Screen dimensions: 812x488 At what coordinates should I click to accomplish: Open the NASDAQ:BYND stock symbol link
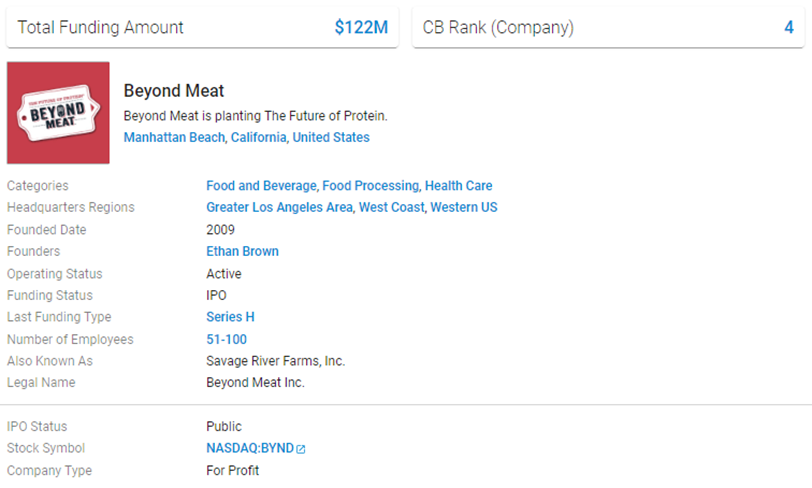[250, 448]
